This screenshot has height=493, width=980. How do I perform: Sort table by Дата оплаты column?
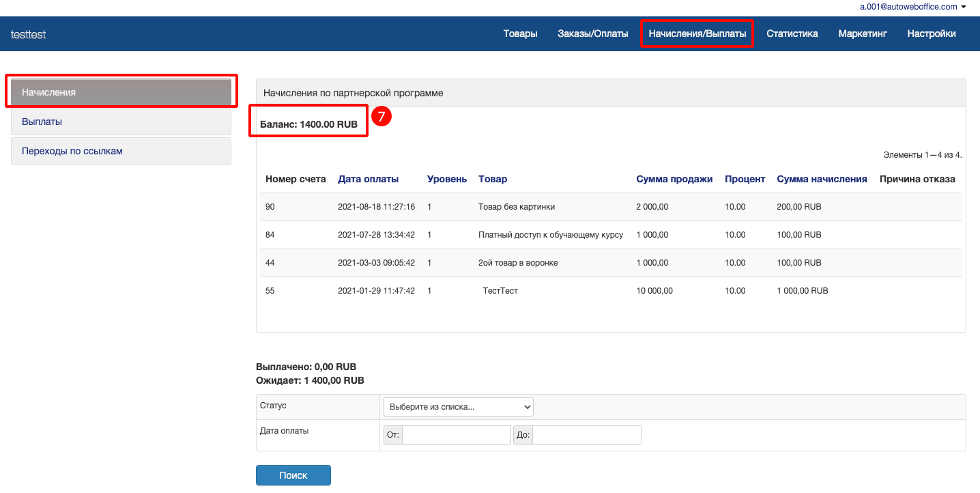click(368, 179)
